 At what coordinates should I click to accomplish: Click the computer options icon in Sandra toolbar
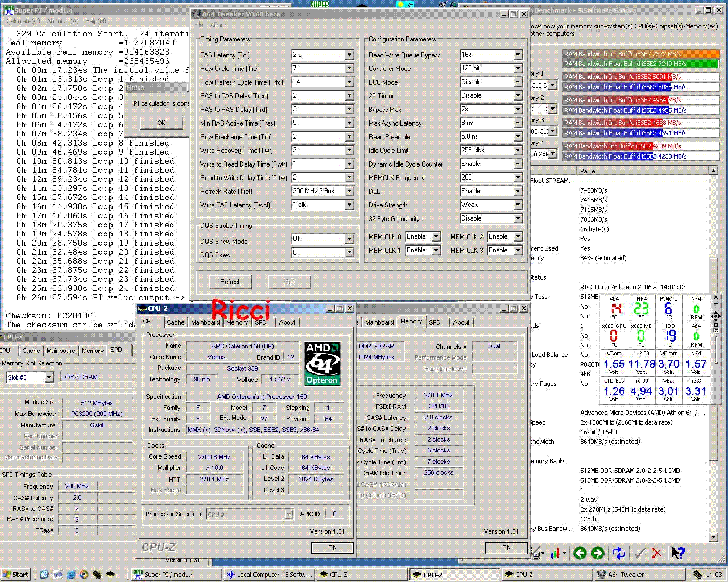[x=537, y=553]
